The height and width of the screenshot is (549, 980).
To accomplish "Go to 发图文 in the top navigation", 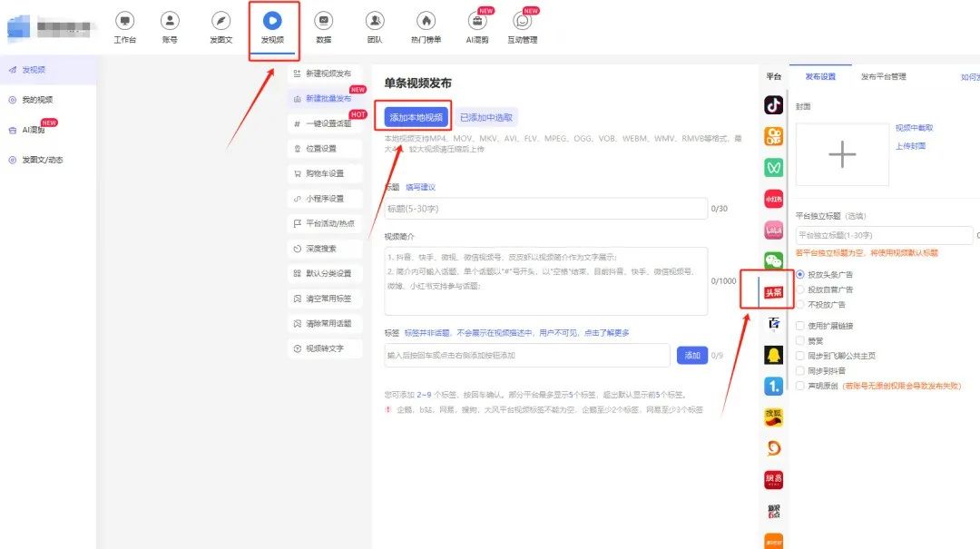I will click(x=220, y=27).
